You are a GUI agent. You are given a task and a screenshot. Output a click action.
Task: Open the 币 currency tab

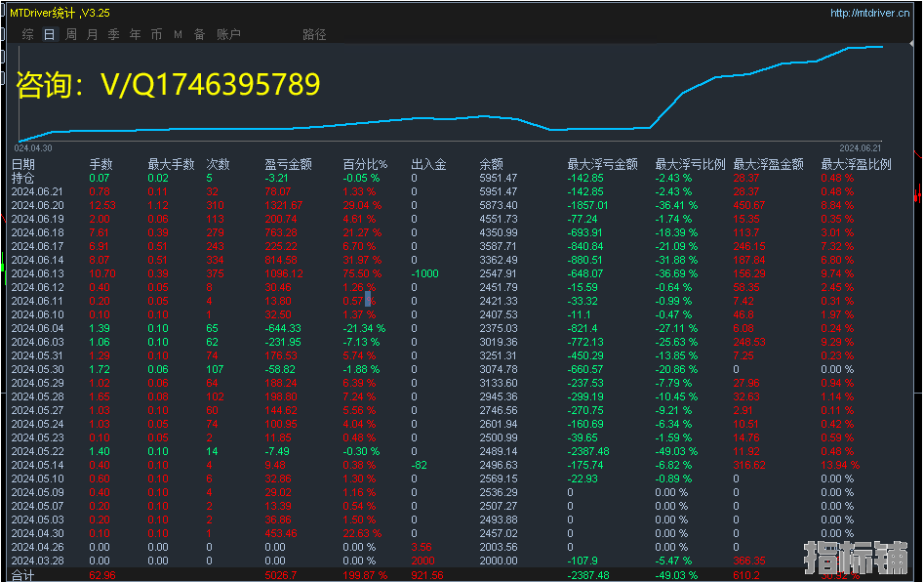point(156,34)
